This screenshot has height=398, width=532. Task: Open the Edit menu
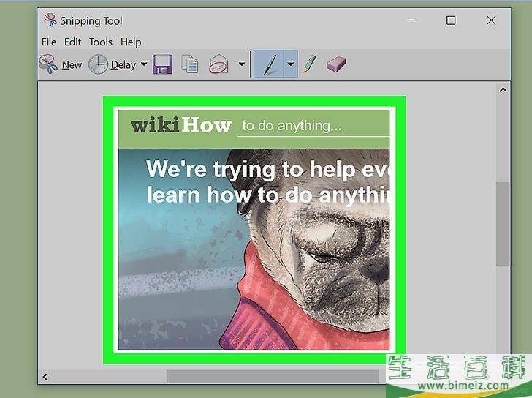click(x=72, y=42)
